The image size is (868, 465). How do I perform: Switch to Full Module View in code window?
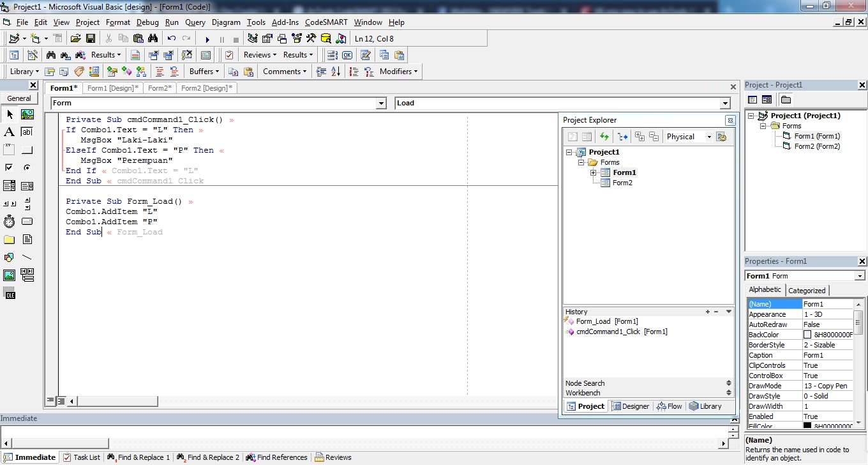[61, 401]
